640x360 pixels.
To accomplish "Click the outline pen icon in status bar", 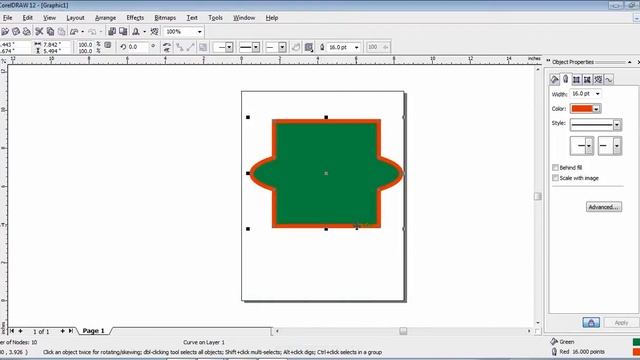I will (x=554, y=351).
